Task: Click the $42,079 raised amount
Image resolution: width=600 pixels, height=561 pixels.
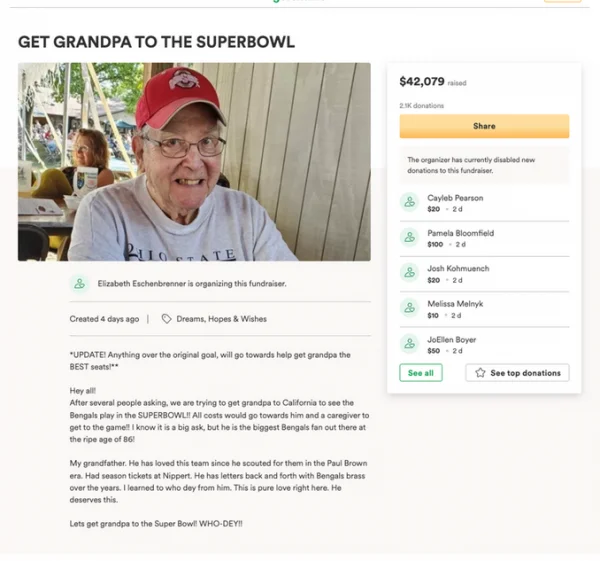Action: coord(421,82)
